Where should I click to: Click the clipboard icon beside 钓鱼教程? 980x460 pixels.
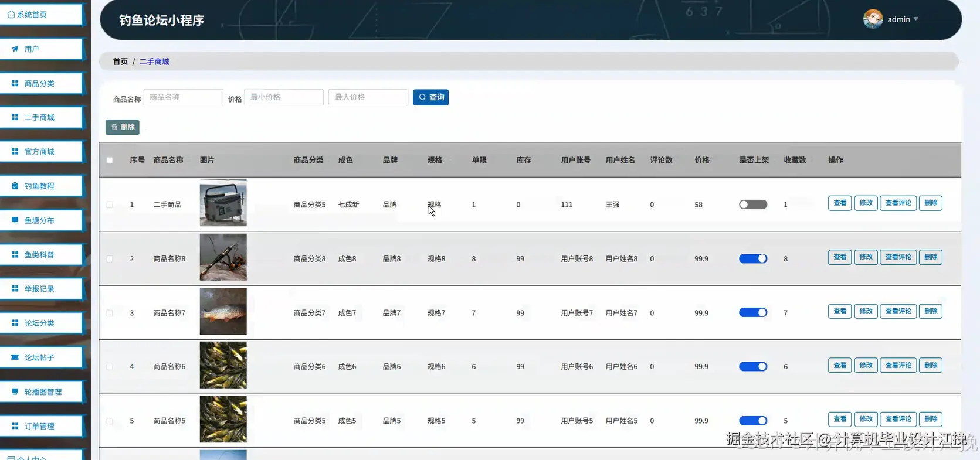pos(15,186)
